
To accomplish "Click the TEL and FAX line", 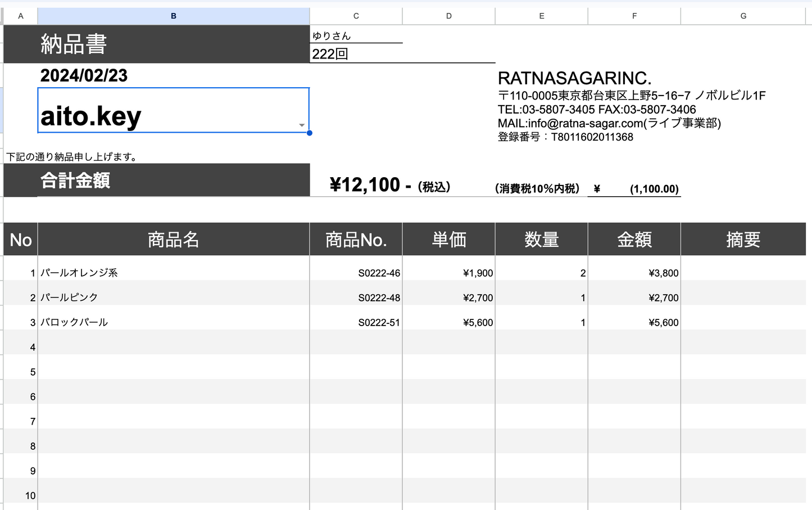I will click(597, 110).
